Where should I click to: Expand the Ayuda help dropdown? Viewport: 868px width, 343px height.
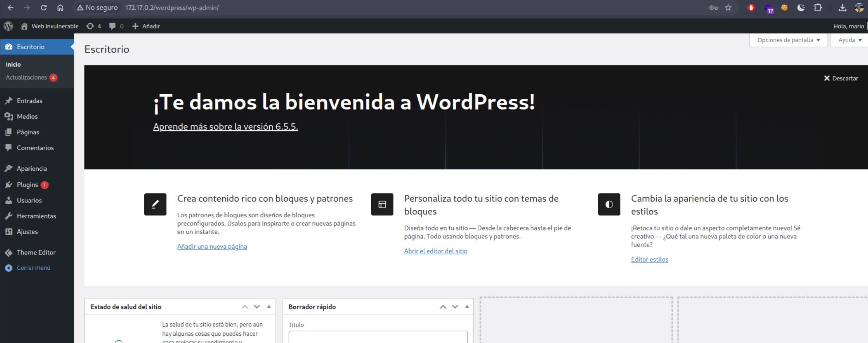click(x=850, y=40)
